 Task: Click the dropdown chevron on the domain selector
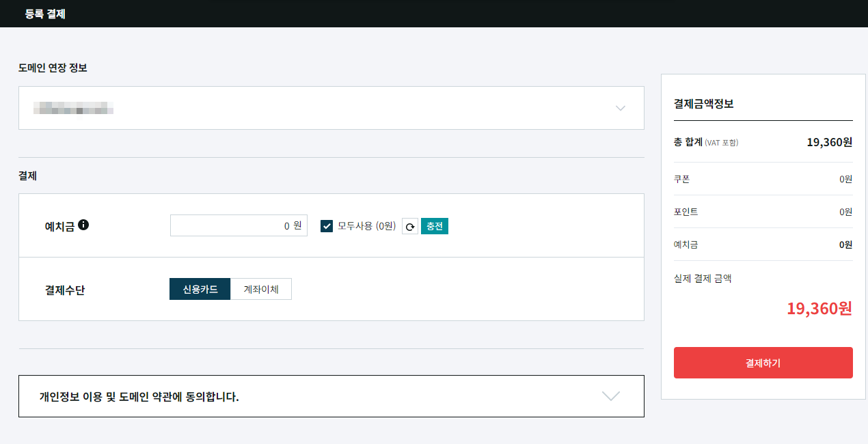pos(620,108)
